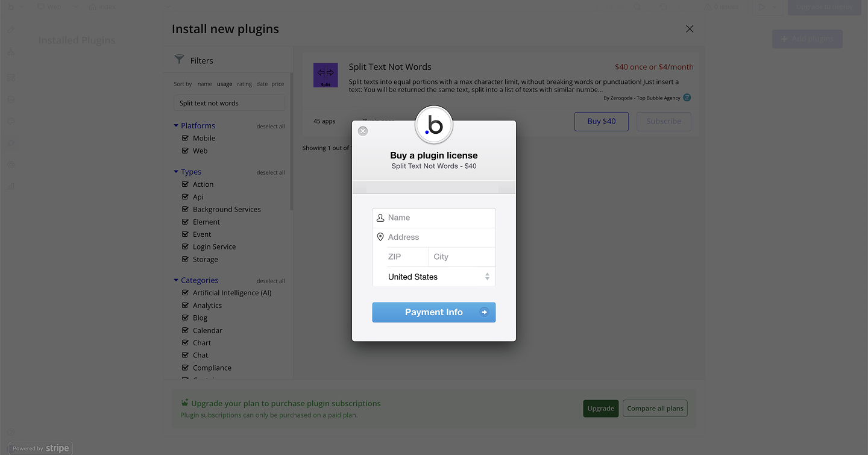Click the Zeroqode agency badge icon
Viewport: 868px width, 455px height.
[x=687, y=98]
